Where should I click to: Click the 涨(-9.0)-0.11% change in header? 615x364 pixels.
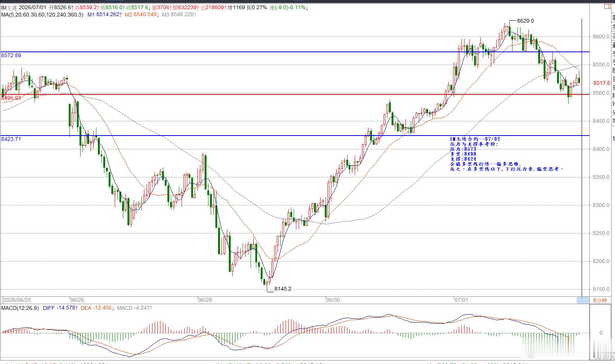pyautogui.click(x=289, y=8)
